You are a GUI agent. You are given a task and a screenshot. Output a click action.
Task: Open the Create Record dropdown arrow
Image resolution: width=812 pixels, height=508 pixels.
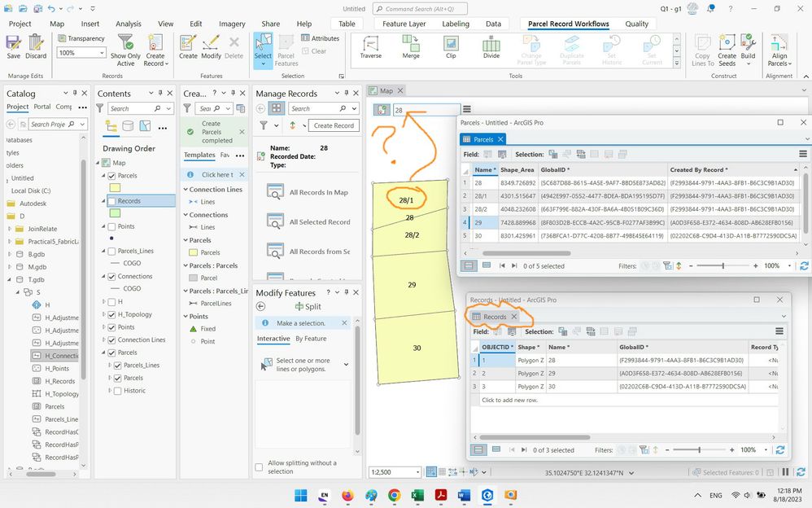tap(167, 63)
